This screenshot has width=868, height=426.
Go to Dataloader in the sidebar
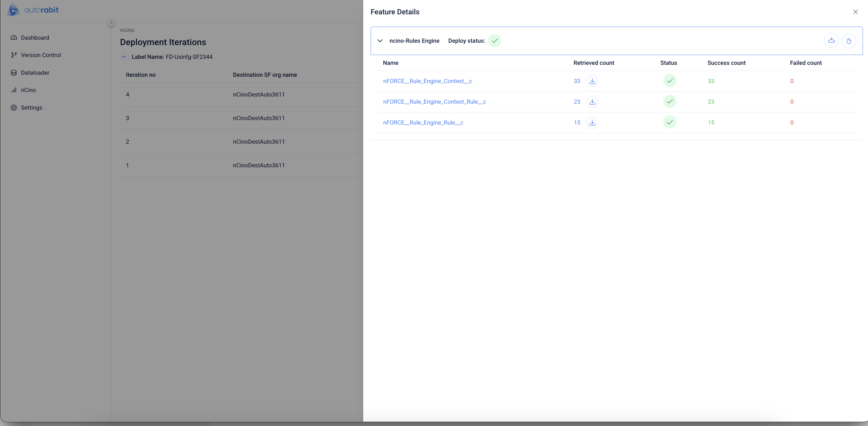[x=35, y=73]
